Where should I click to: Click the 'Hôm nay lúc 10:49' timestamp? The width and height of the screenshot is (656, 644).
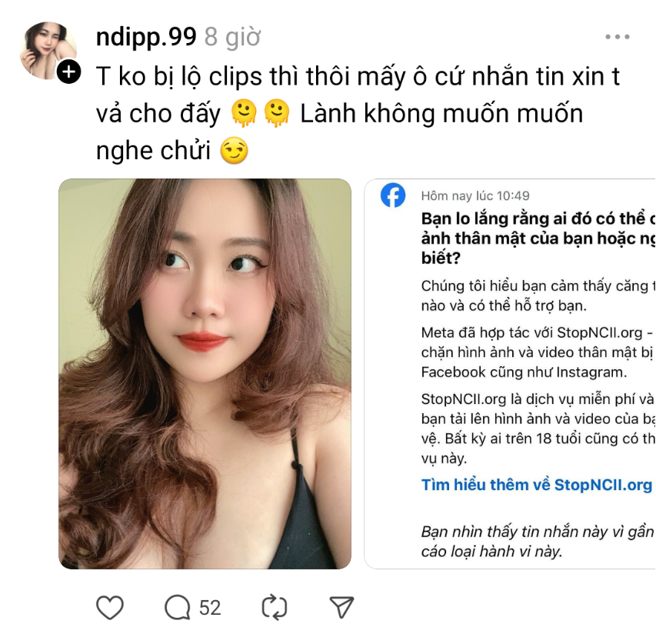coord(475,195)
